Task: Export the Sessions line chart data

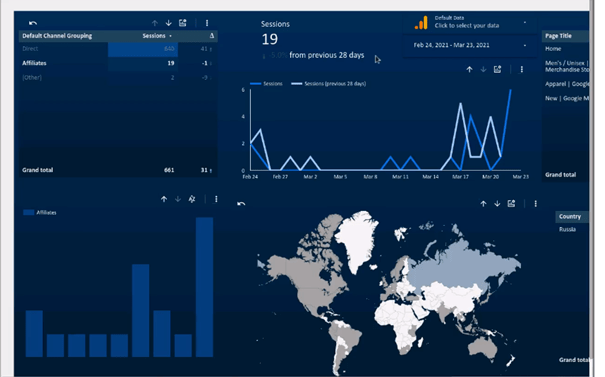Action: click(497, 69)
